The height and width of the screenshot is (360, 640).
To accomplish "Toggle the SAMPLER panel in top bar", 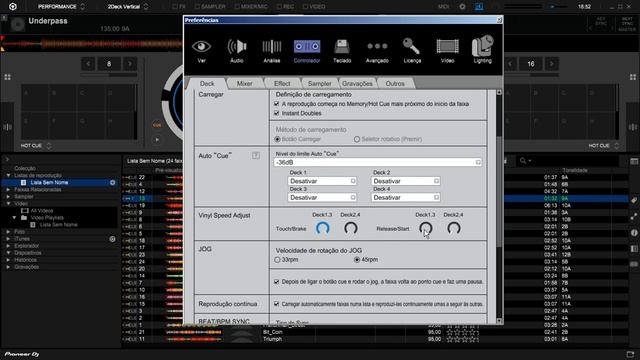I will point(210,7).
